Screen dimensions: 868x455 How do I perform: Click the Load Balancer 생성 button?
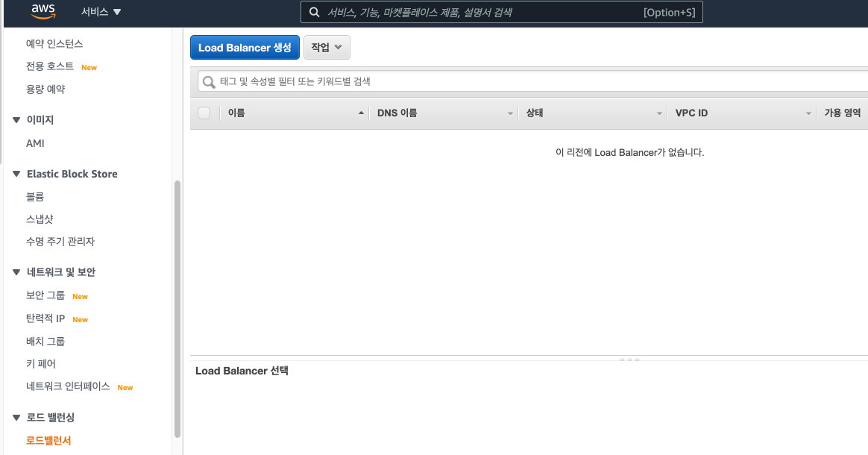(x=245, y=48)
